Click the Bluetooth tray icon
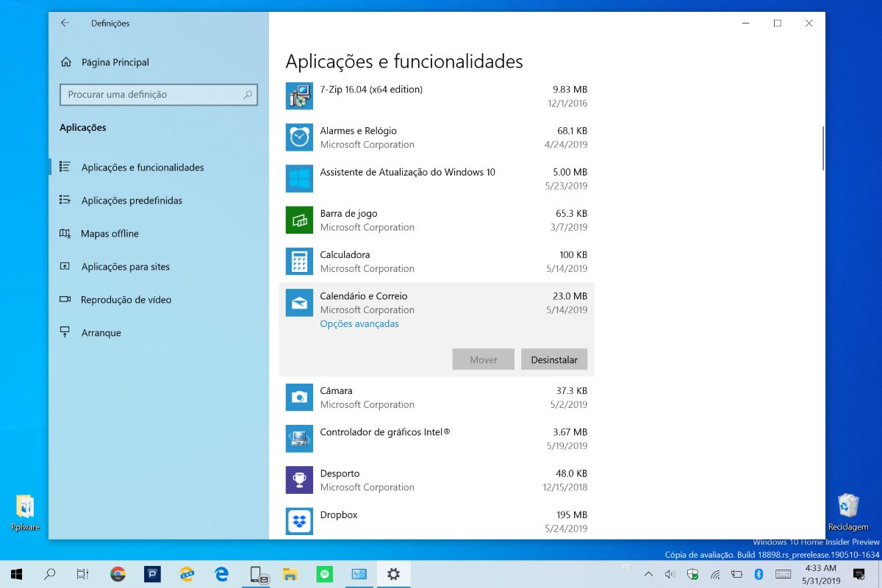The height and width of the screenshot is (588, 882). (760, 574)
